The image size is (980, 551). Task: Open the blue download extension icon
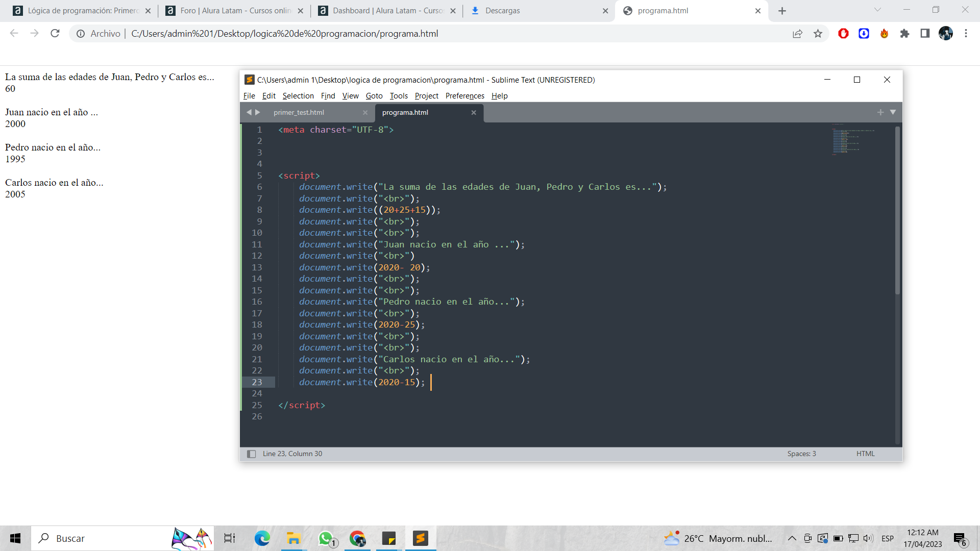click(864, 34)
